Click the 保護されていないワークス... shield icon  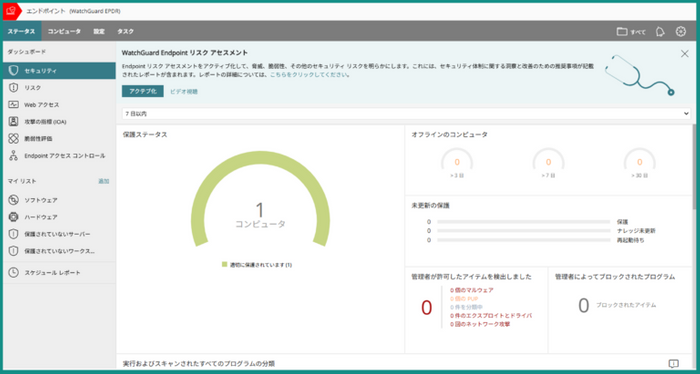point(13,251)
